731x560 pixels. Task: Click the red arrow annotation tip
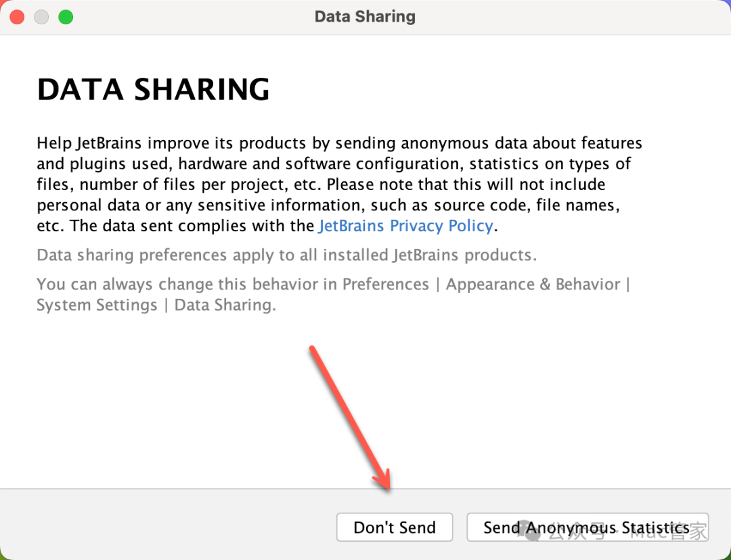point(387,486)
